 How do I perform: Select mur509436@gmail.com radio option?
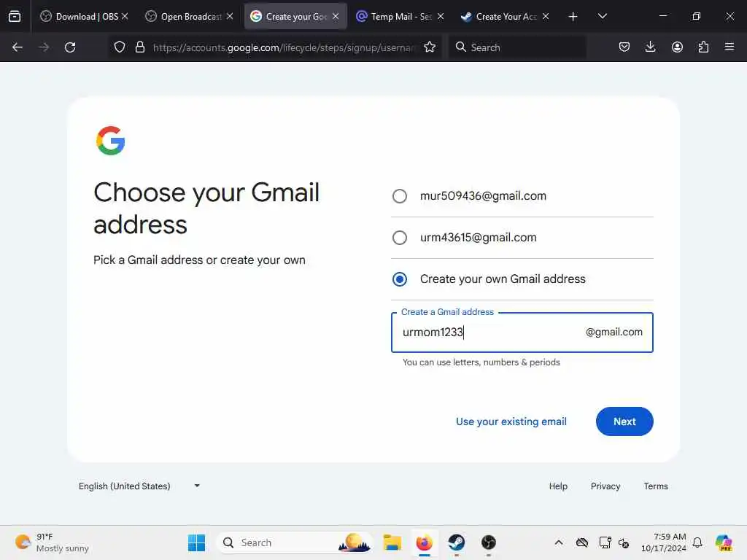pyautogui.click(x=400, y=196)
